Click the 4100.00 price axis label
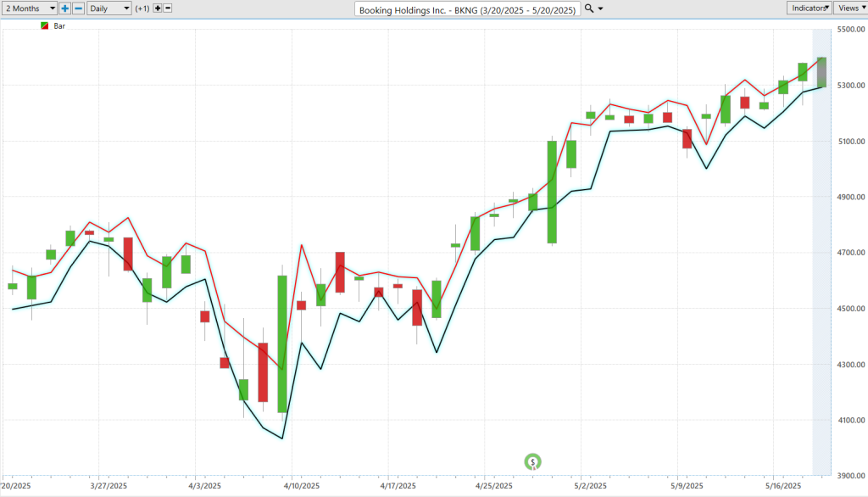Viewport: 868px width, 497px height. point(851,420)
